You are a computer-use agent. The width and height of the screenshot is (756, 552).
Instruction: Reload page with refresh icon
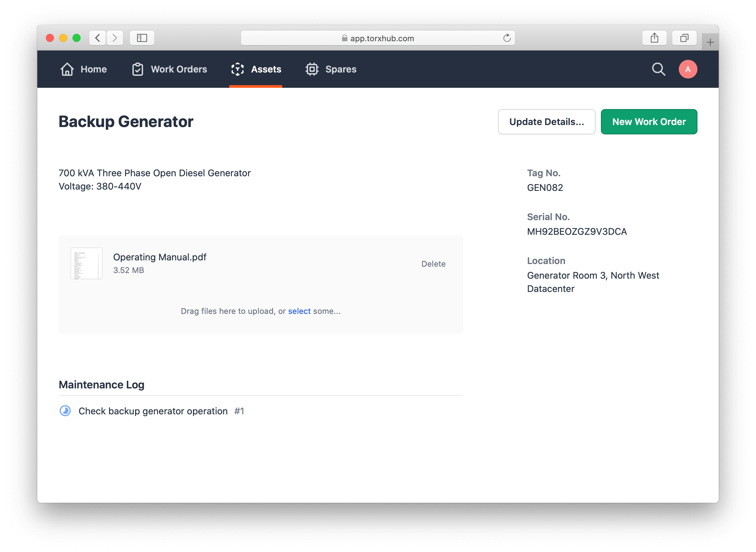[x=507, y=38]
